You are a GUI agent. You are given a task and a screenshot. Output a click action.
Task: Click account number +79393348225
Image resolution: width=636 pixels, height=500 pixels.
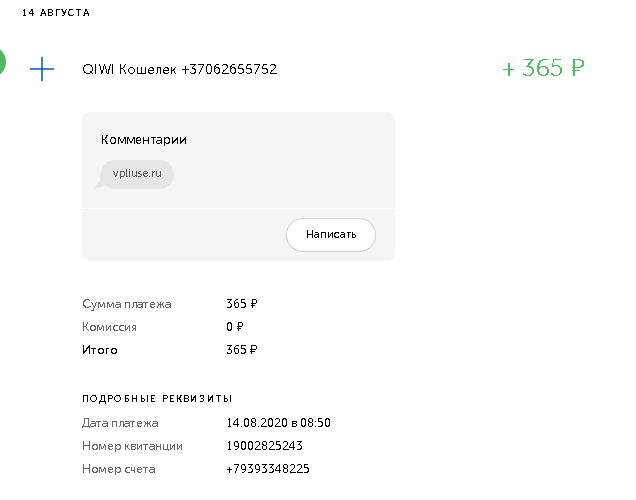pos(268,469)
